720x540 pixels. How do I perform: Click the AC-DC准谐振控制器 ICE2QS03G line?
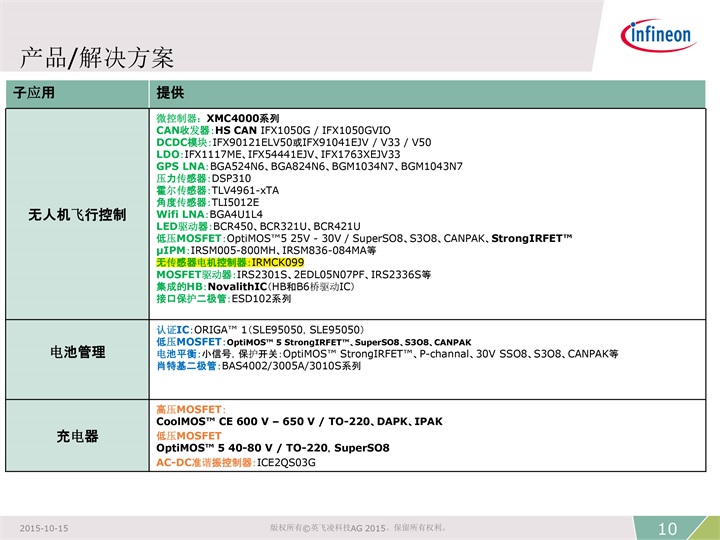pyautogui.click(x=236, y=462)
